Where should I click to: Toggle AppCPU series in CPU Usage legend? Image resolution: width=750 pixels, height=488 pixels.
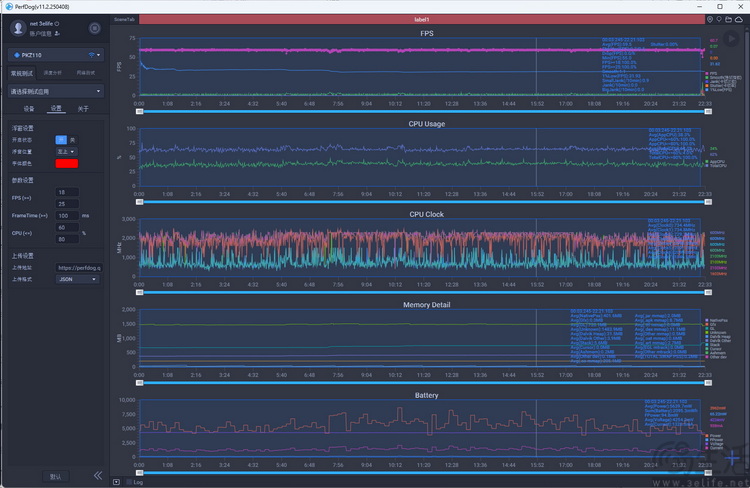click(x=715, y=162)
